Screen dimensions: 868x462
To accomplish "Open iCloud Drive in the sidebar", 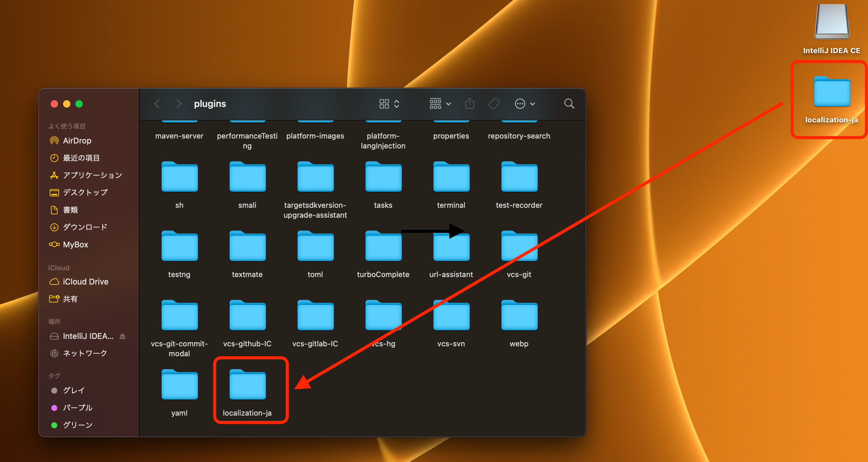I will click(85, 282).
